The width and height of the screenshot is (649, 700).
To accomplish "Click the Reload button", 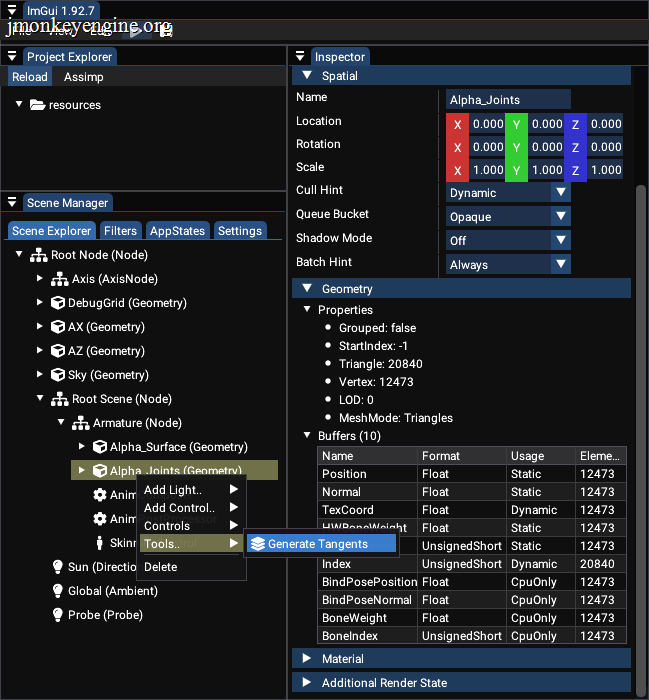I will point(30,77).
